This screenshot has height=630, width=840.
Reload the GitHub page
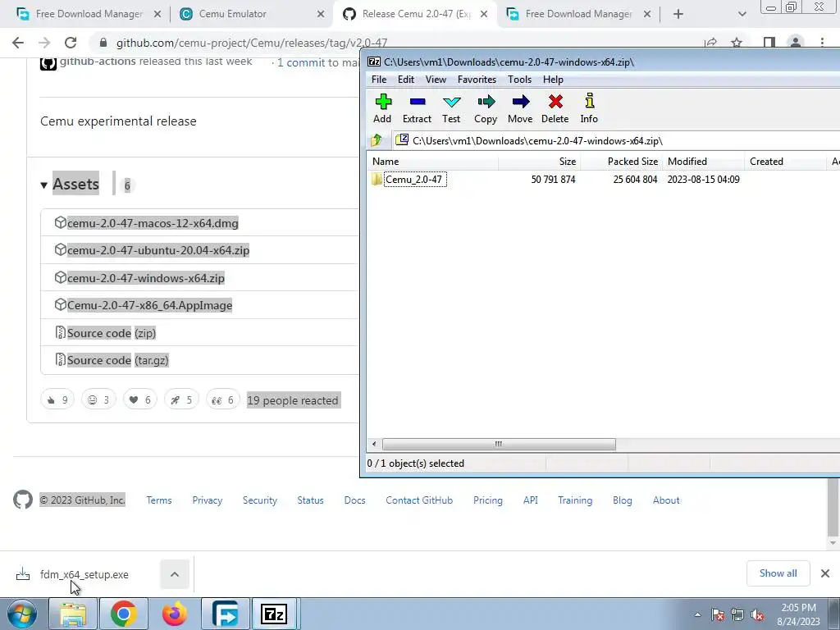click(71, 43)
